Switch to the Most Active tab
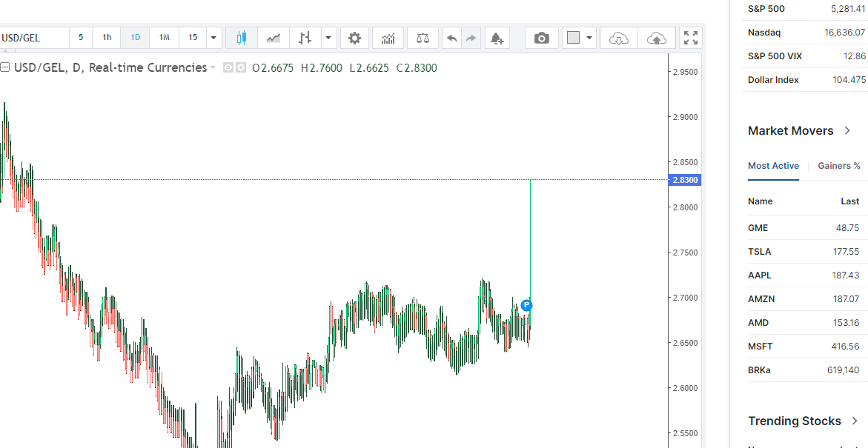The width and height of the screenshot is (868, 448). coord(773,166)
